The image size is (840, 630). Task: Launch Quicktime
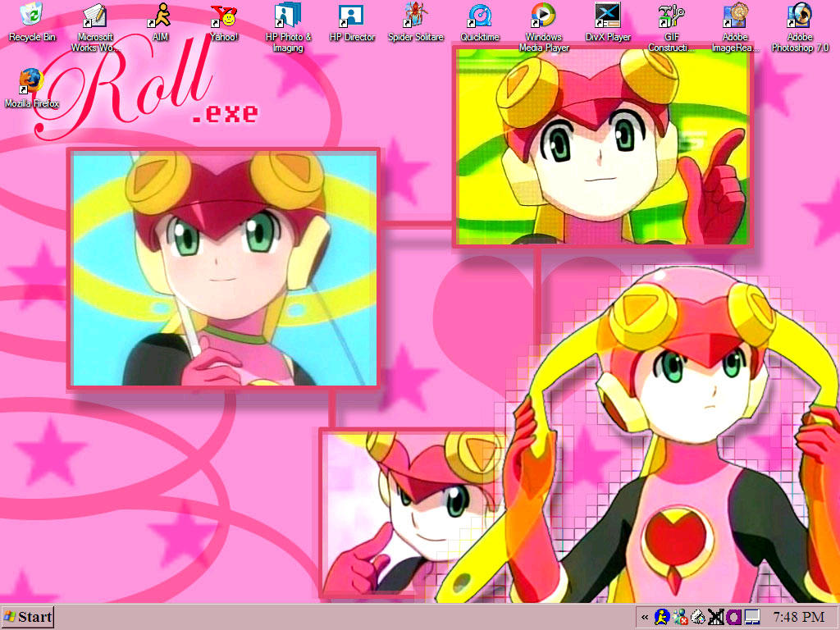[x=478, y=15]
